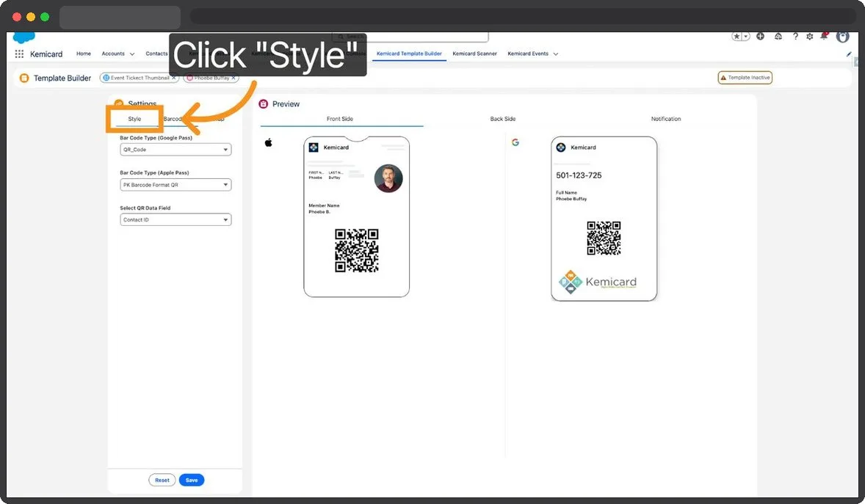Image resolution: width=865 pixels, height=504 pixels.
Task: Switch to the Kemicard Scanner tab
Action: point(474,54)
